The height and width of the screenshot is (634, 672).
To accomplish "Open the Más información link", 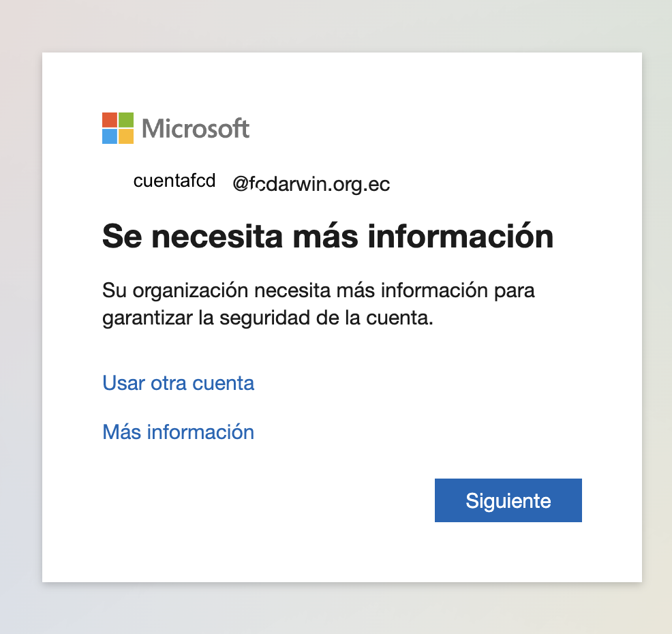I will 179,432.
